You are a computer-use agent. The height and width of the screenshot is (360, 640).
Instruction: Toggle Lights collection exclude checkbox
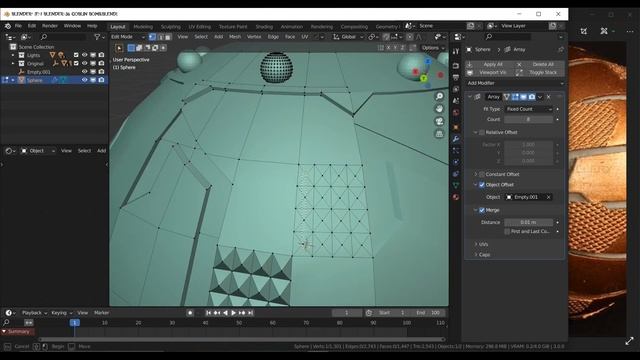click(76, 55)
